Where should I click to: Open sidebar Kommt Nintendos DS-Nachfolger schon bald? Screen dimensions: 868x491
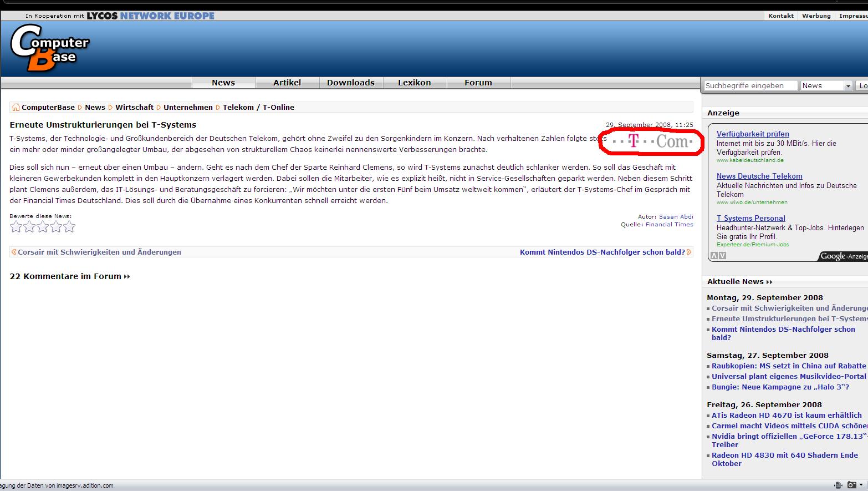tap(783, 333)
